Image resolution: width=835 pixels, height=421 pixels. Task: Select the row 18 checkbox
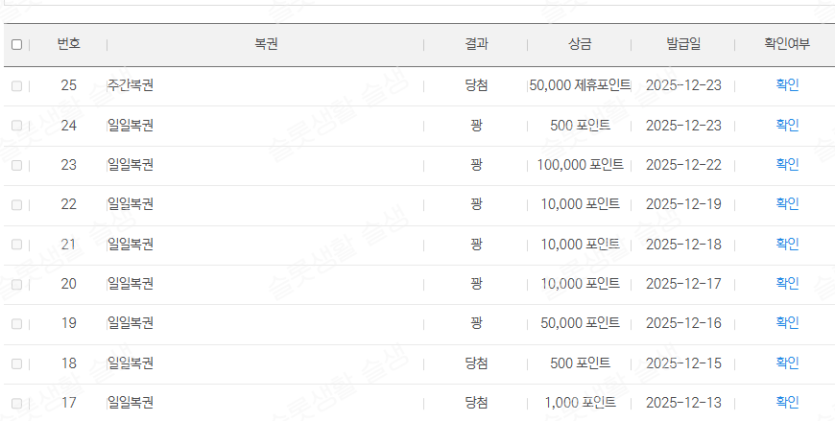tap(16, 363)
